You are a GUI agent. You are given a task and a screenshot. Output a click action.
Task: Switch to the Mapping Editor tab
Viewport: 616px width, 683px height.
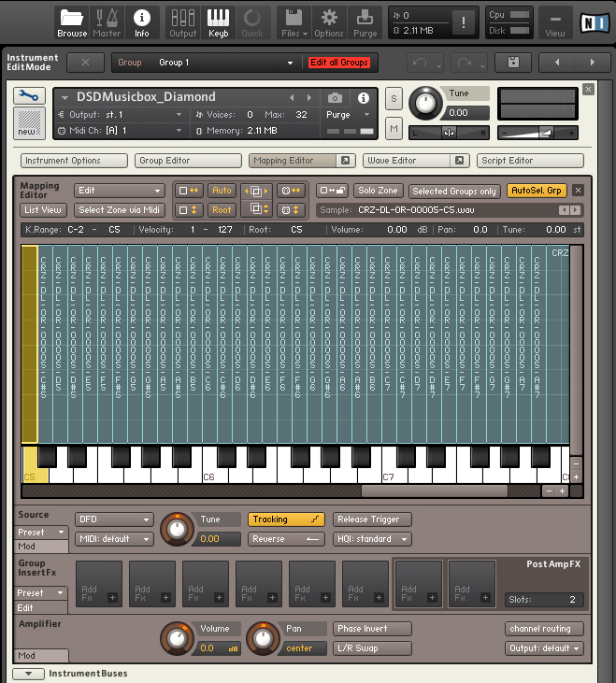tap(294, 161)
